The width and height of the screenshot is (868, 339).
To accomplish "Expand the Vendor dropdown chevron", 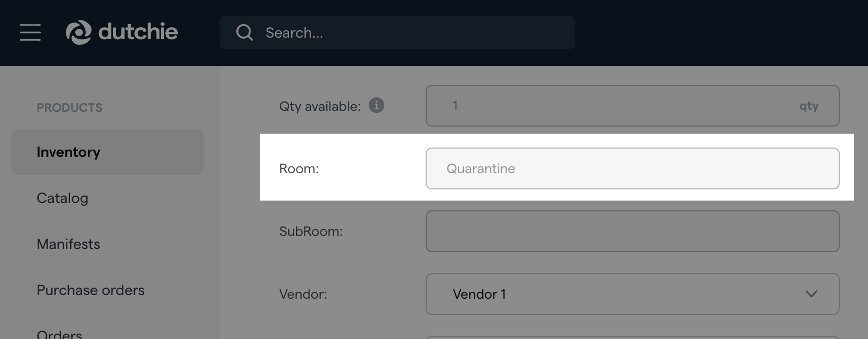I will click(811, 294).
